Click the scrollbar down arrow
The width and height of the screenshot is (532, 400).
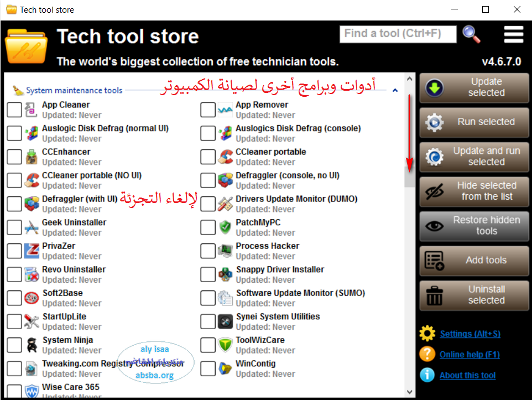410,391
